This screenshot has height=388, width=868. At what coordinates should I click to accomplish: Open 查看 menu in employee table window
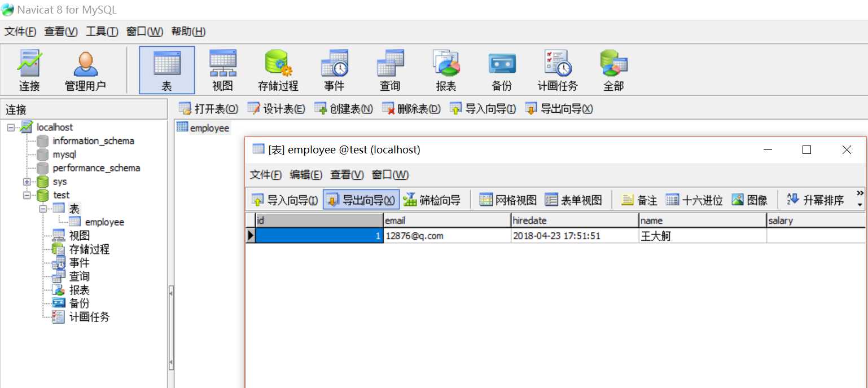tap(347, 175)
